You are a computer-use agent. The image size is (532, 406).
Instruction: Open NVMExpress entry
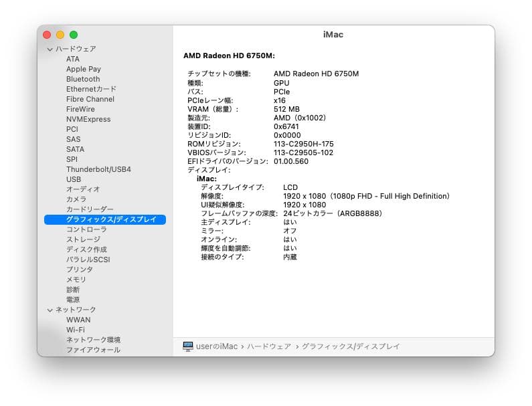pyautogui.click(x=88, y=119)
